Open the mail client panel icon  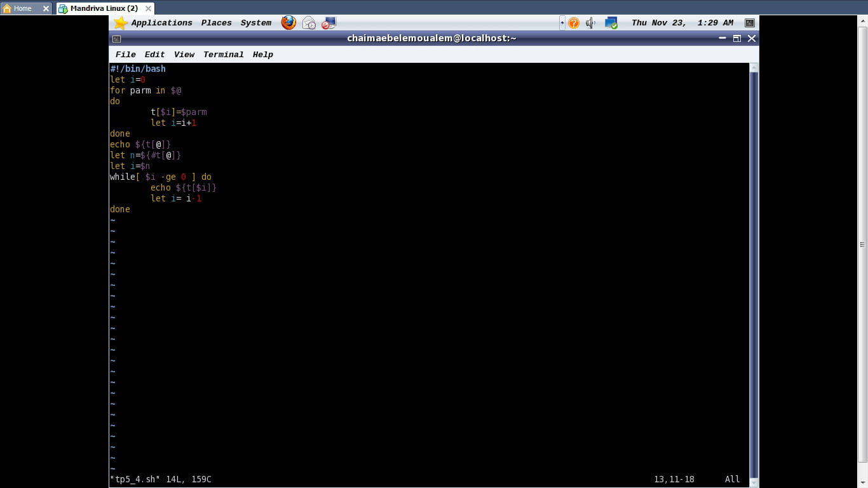click(x=309, y=23)
